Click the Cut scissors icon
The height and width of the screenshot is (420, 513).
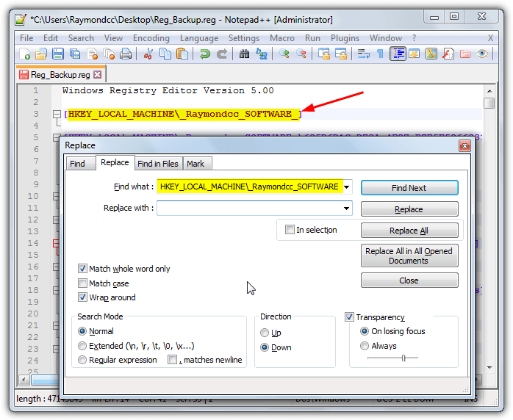[148, 54]
